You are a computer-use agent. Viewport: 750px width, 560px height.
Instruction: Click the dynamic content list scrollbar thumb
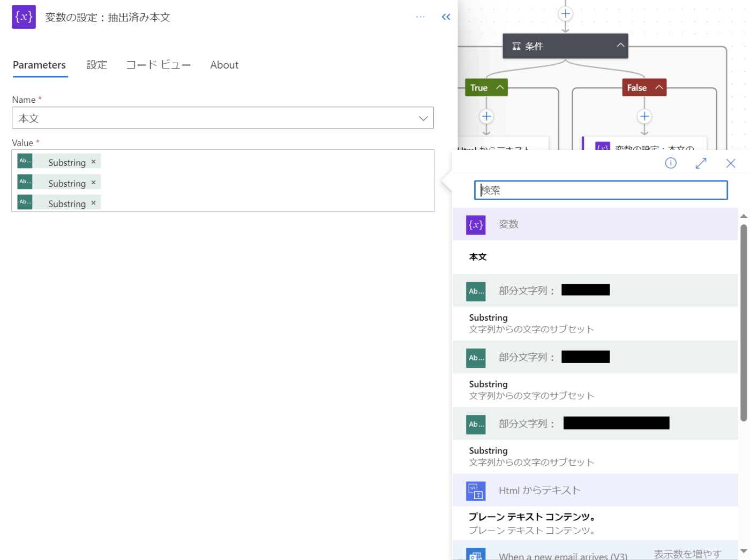click(x=744, y=323)
